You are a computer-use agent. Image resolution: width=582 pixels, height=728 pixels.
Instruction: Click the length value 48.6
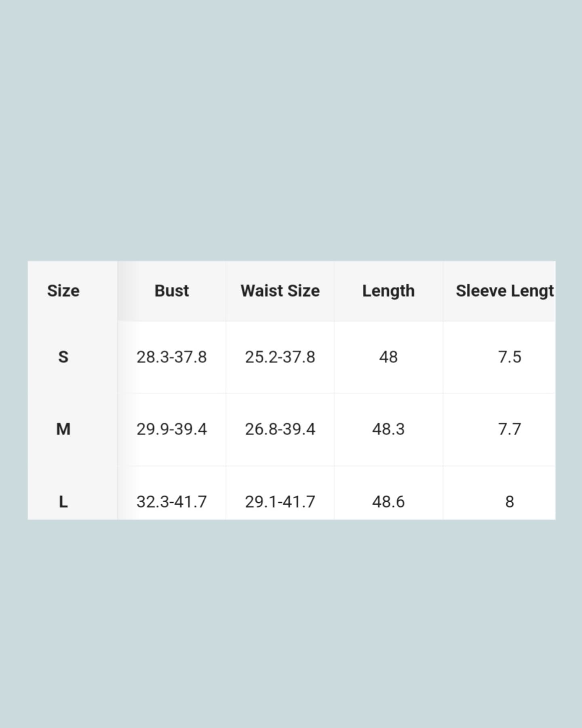pos(388,502)
